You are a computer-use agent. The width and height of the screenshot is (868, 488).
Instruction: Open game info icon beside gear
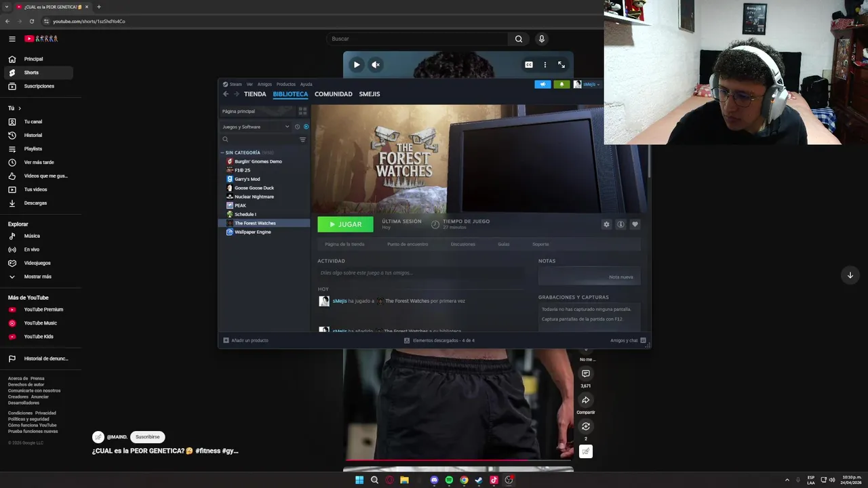click(620, 224)
